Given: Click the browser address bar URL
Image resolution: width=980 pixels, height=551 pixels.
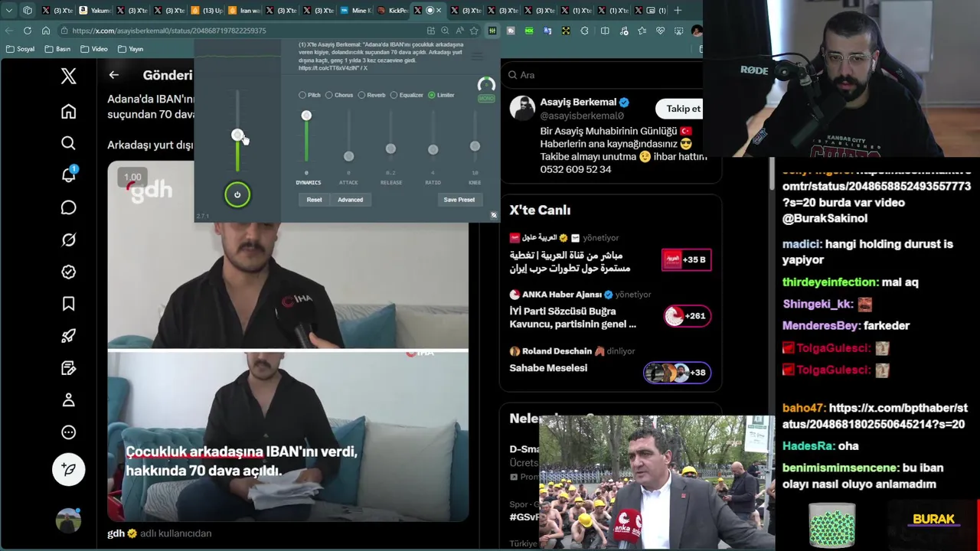Looking at the screenshot, I should [169, 31].
